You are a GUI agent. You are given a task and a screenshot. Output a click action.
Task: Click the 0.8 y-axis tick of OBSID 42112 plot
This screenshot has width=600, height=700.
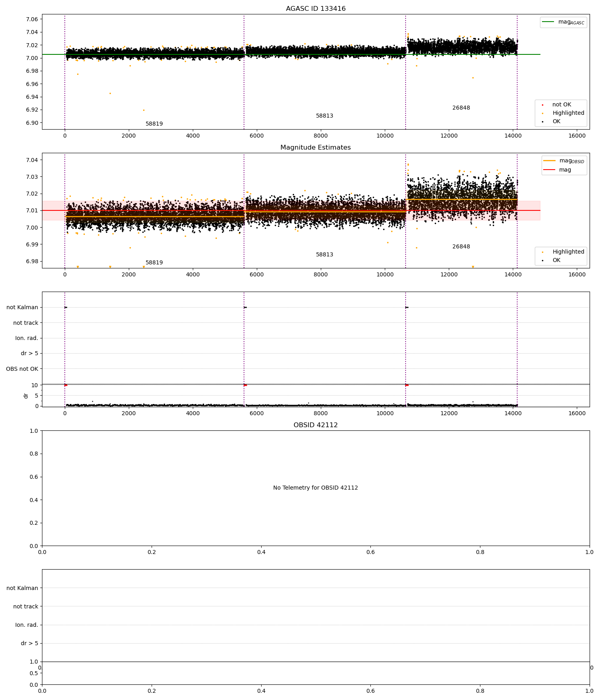pyautogui.click(x=34, y=454)
